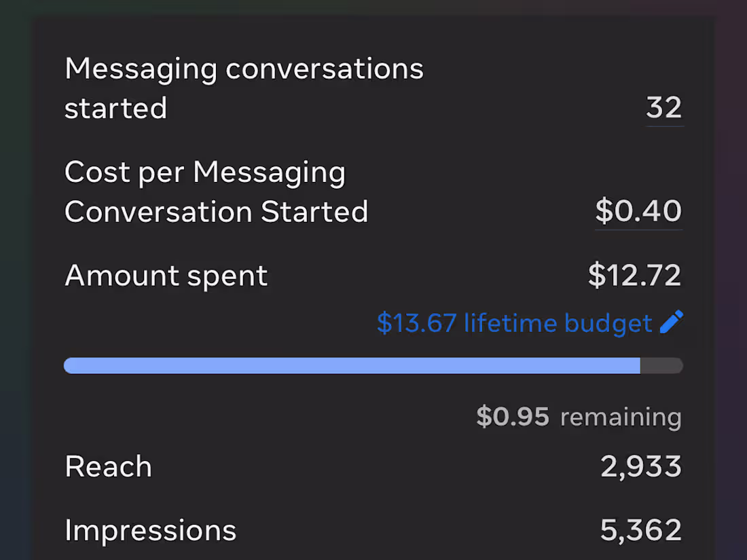747x560 pixels.
Task: Click the word remaining under the bar
Action: click(621, 416)
